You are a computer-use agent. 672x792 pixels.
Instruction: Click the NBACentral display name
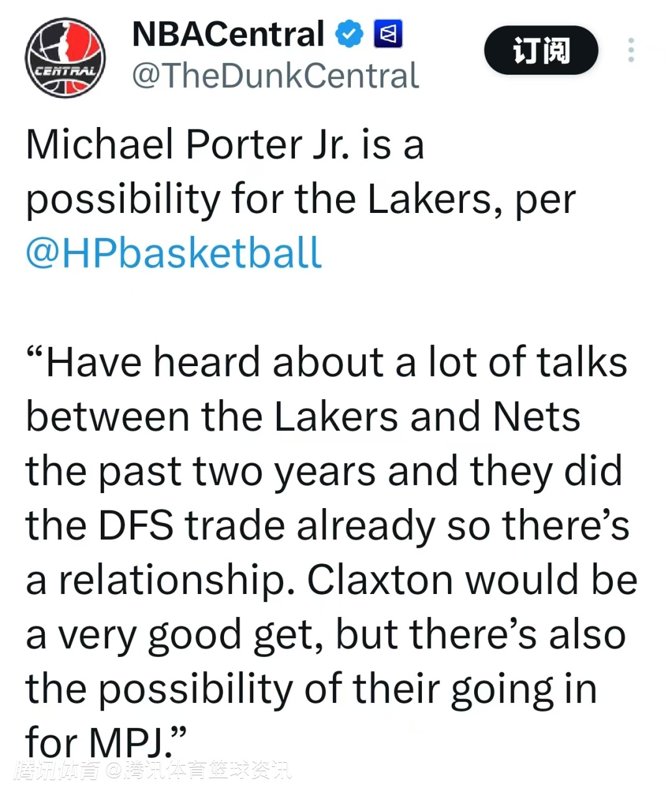click(x=228, y=34)
